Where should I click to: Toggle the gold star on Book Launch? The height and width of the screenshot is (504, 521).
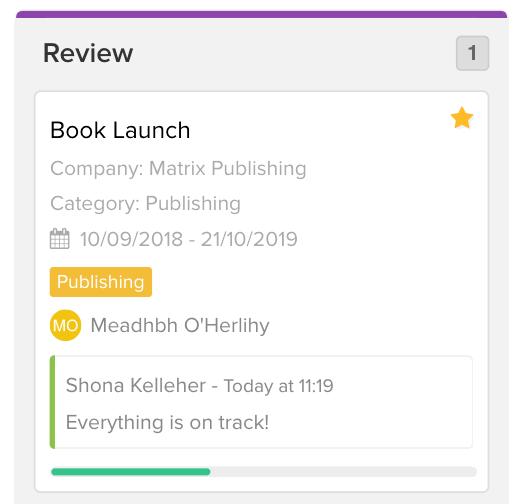[x=462, y=118]
